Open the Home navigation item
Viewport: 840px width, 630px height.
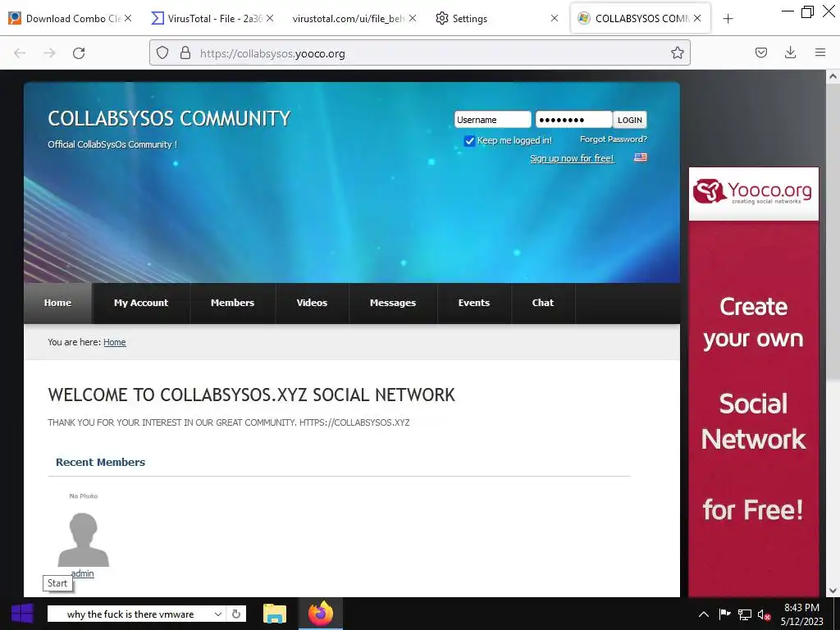[58, 303]
